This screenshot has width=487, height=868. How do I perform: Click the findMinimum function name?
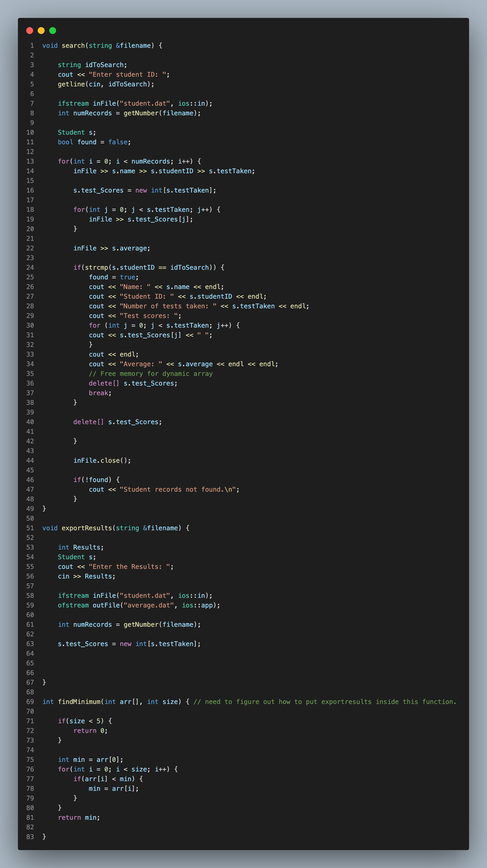(x=79, y=701)
